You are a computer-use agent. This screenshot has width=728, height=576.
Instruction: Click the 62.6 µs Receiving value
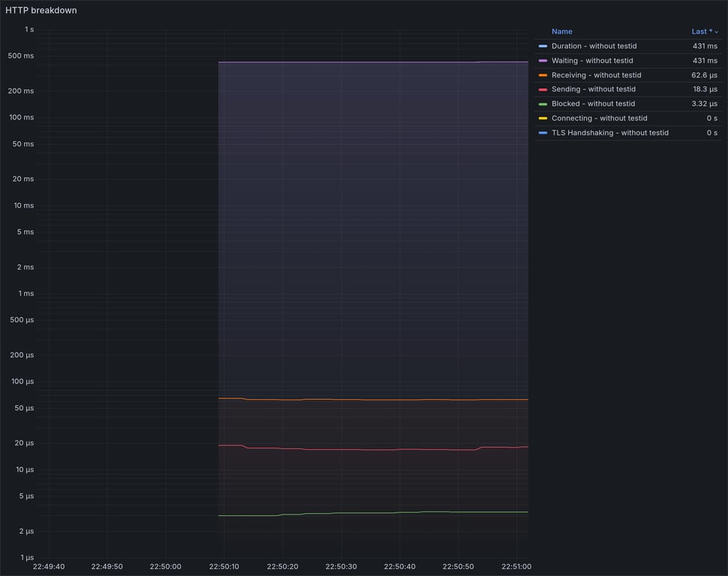pyautogui.click(x=704, y=75)
